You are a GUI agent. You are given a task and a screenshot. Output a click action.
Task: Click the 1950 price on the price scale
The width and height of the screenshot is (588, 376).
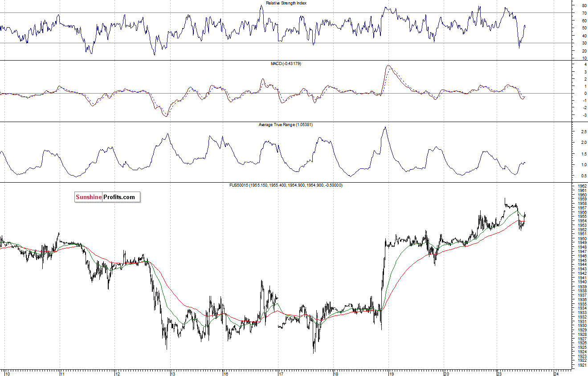tap(582, 238)
